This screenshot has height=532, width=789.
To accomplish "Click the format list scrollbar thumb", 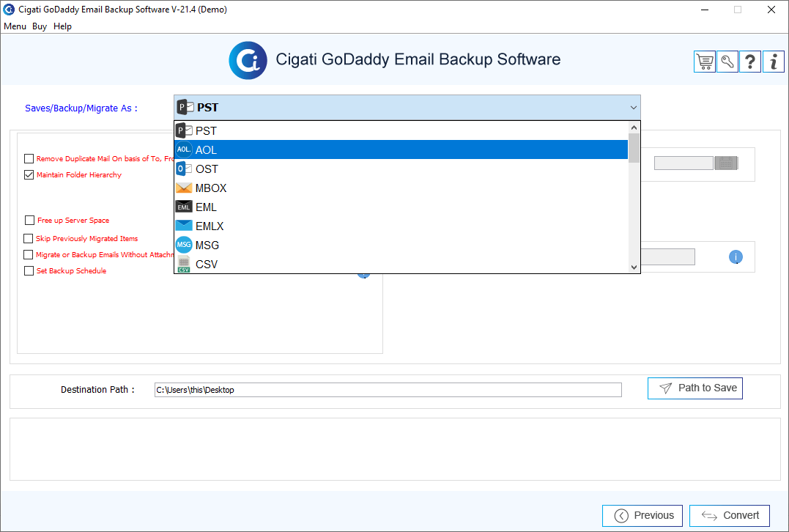I will tap(634, 148).
